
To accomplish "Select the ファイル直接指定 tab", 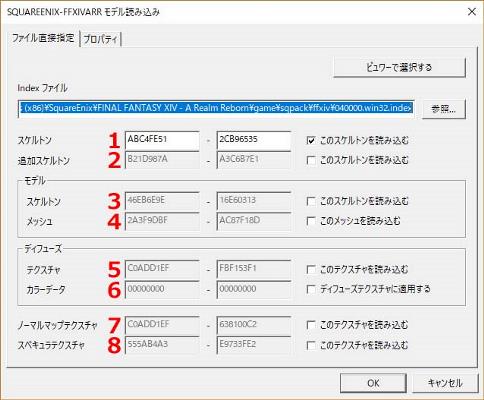I will coord(43,38).
